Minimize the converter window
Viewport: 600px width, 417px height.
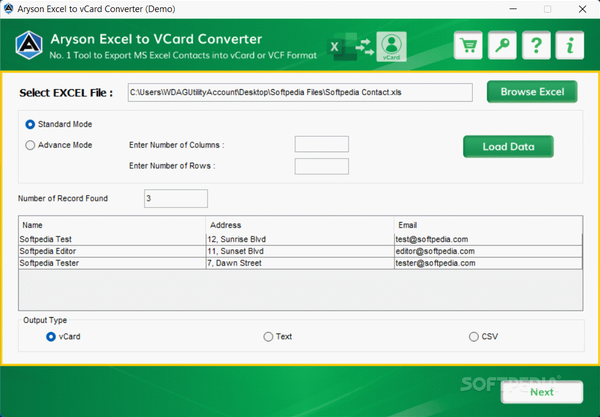513,9
